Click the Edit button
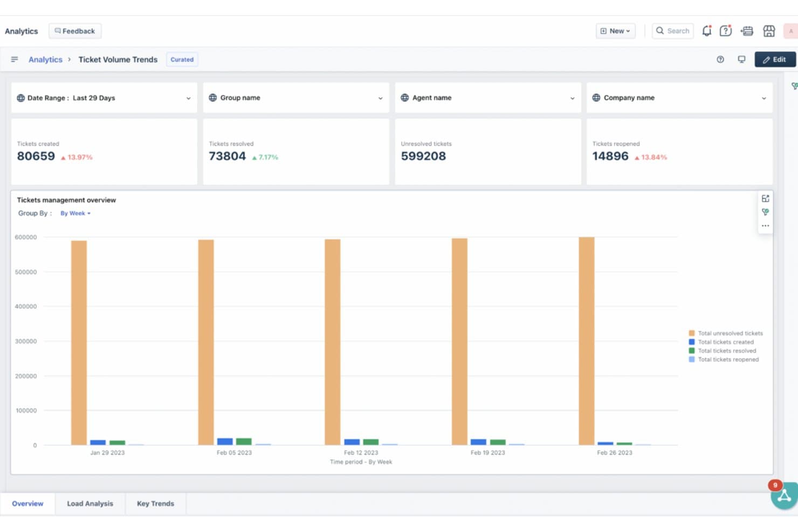Screen dimensions: 798x532 [774, 59]
